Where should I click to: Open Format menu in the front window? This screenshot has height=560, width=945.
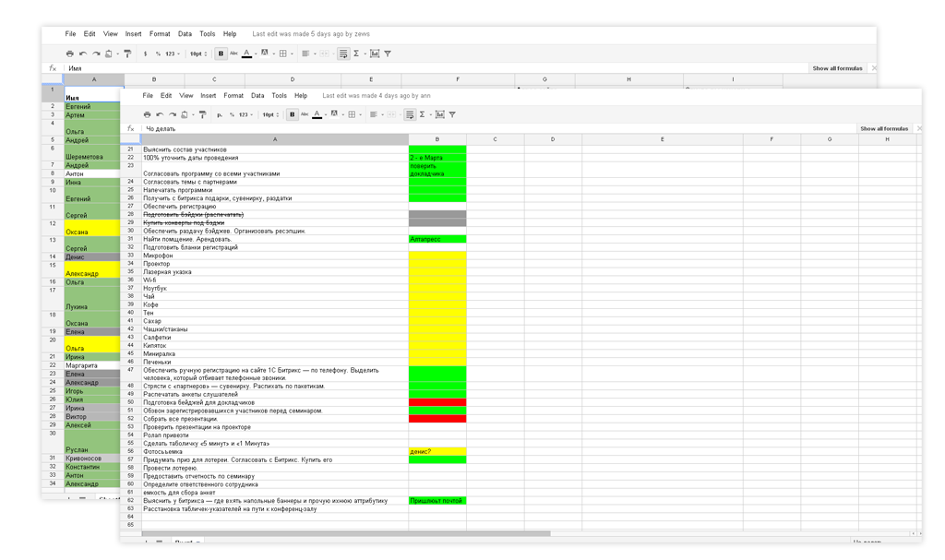pyautogui.click(x=233, y=95)
